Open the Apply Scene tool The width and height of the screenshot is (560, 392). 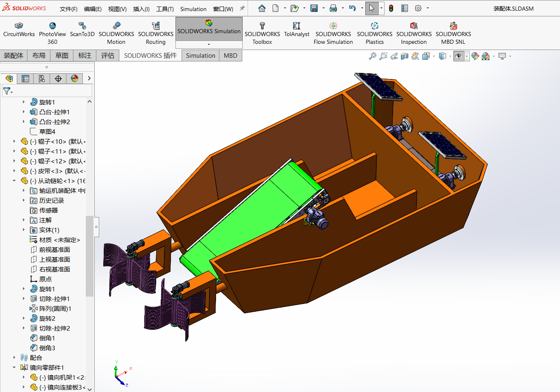[x=486, y=56]
